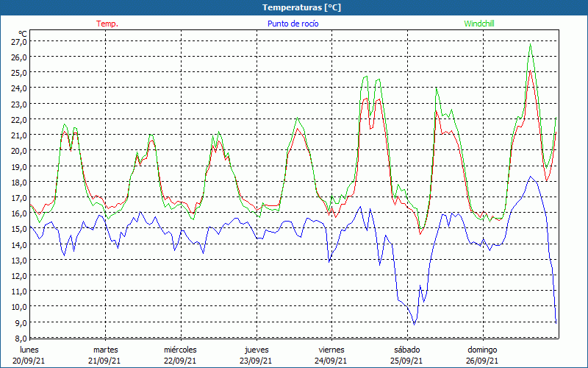Click the 'lunes' day label
The image size is (588, 368).
(x=29, y=350)
